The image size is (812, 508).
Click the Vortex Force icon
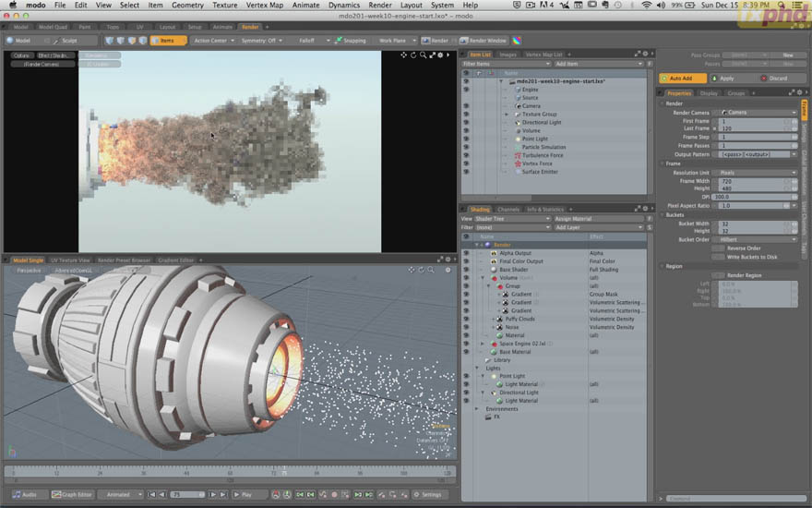point(518,163)
